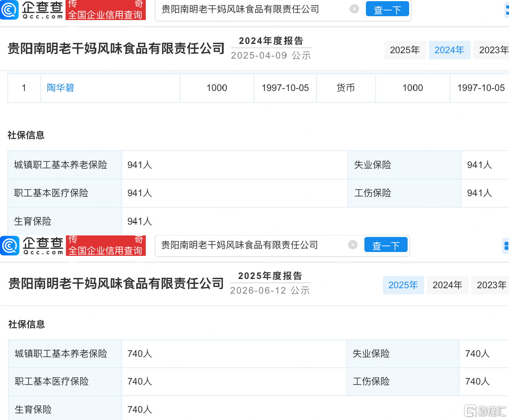Click the company name heading above 2024 report
The image size is (509, 420).
pos(116,49)
